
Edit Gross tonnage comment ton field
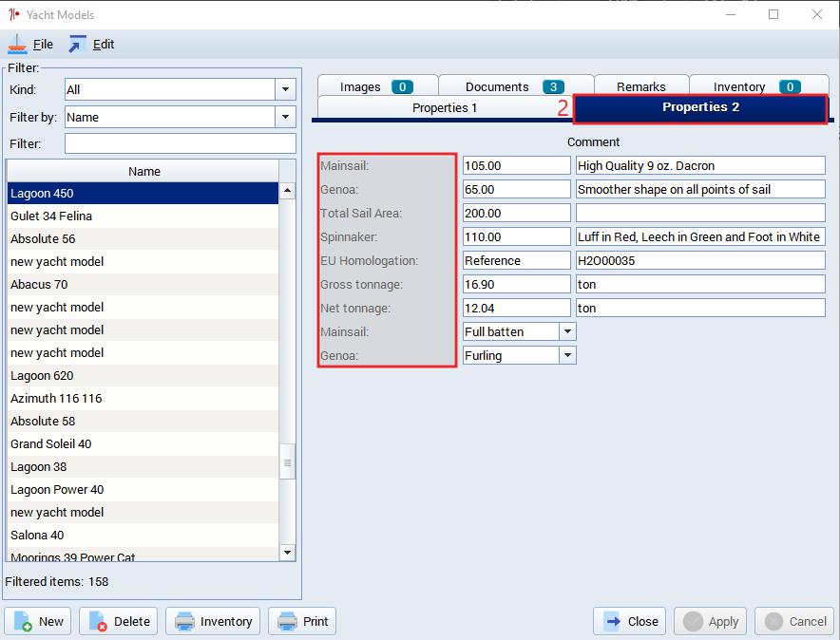click(x=700, y=284)
